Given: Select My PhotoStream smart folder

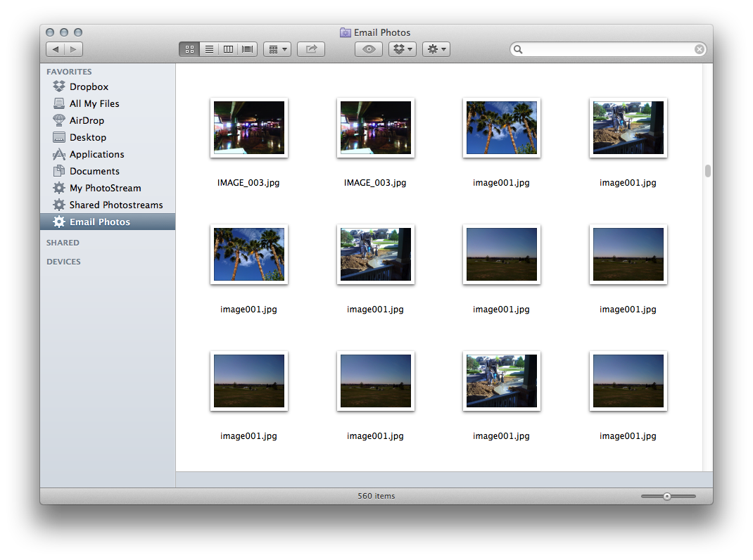Looking at the screenshot, I should 108,188.
